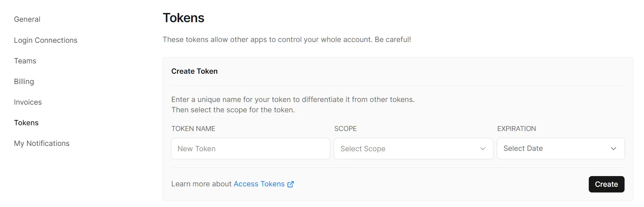Go to Login Connections in sidebar
The image size is (644, 207).
point(46,40)
